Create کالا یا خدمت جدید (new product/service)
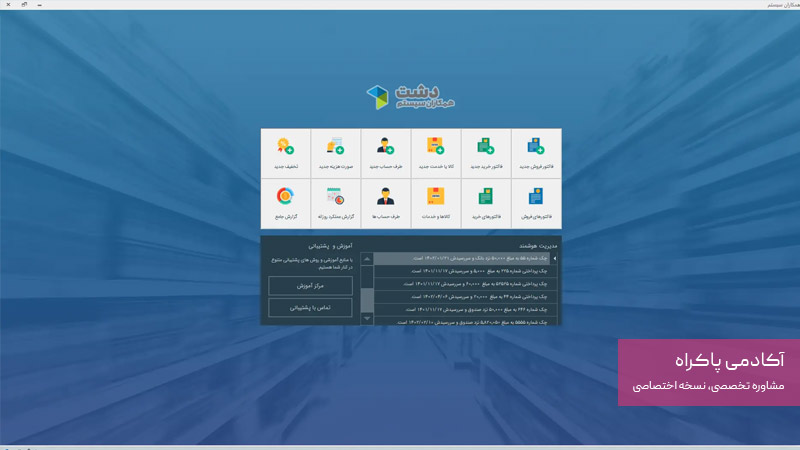 click(436, 153)
